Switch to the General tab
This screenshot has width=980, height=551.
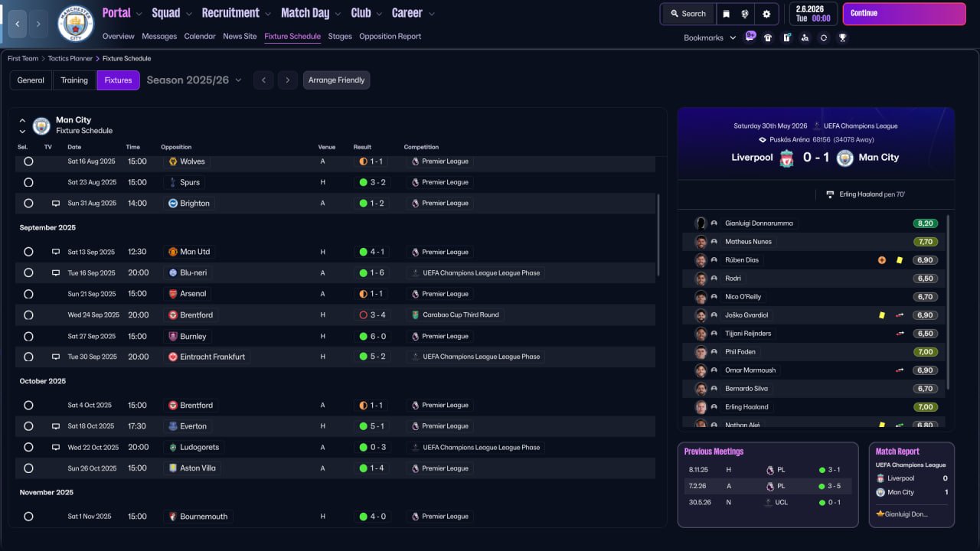[x=31, y=80]
